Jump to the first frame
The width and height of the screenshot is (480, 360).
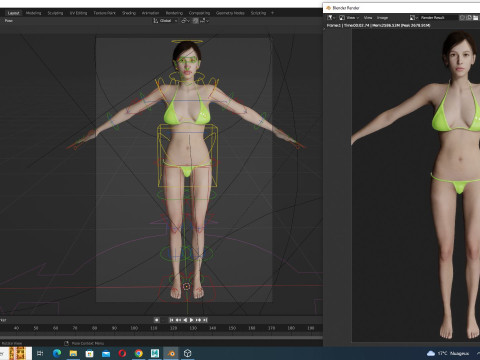[171, 320]
